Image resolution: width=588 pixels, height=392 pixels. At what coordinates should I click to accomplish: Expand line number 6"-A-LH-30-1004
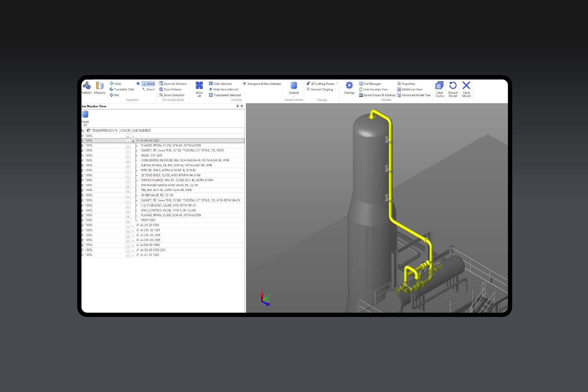(x=133, y=225)
